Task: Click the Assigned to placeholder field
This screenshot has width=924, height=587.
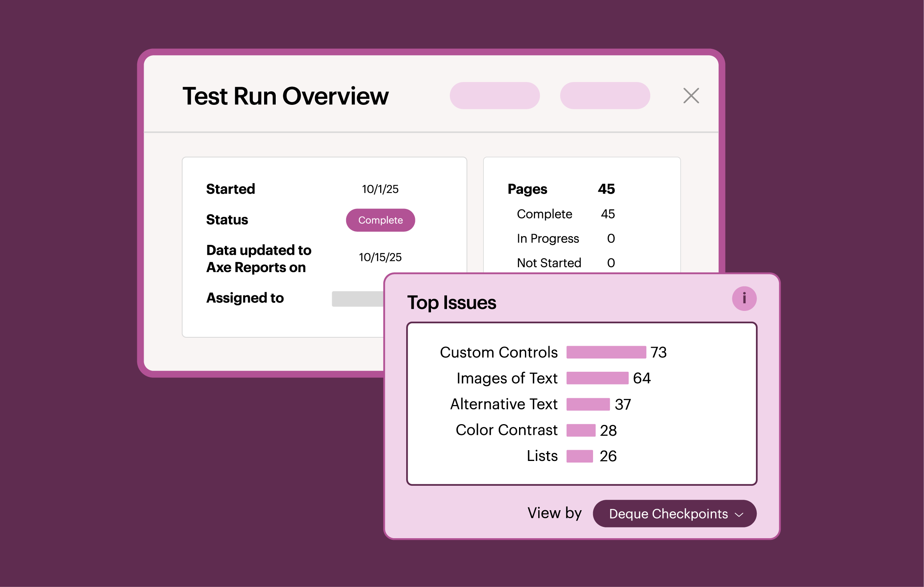Action: pos(357,298)
